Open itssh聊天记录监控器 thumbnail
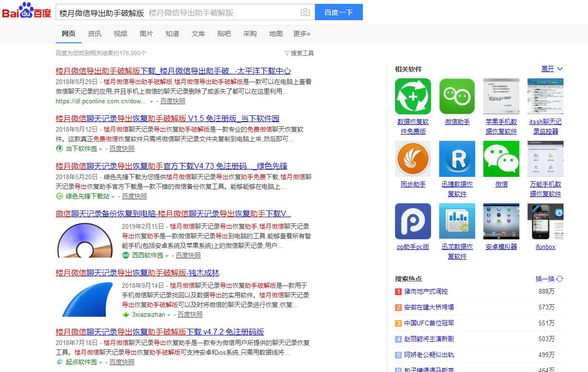Screen dimensions: 588x372 (x=545, y=97)
